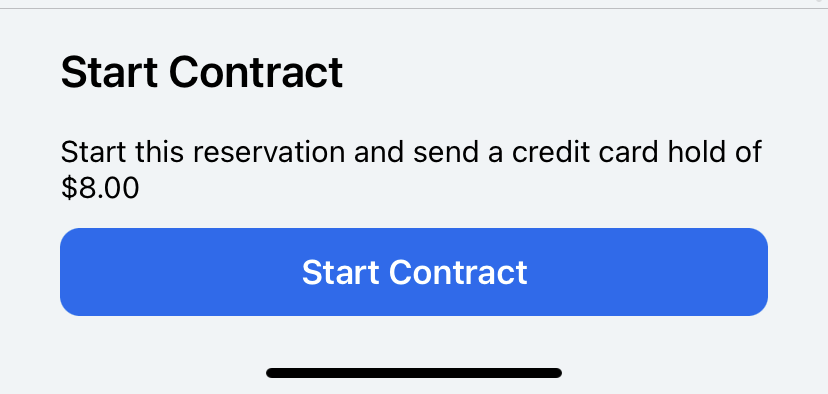Viewport: 828px width, 394px height.
Task: Click the word "Contract" on the blue button
Action: 458,272
